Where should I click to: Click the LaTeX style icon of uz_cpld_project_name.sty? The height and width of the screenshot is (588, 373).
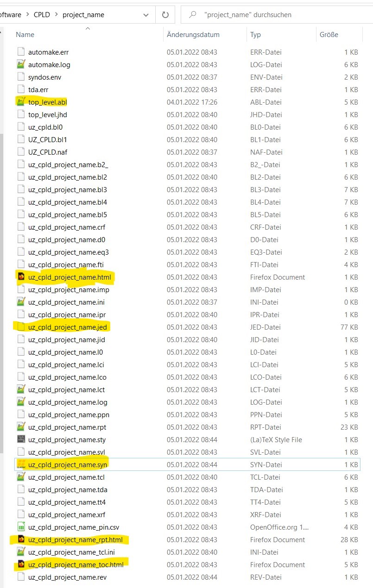21,440
